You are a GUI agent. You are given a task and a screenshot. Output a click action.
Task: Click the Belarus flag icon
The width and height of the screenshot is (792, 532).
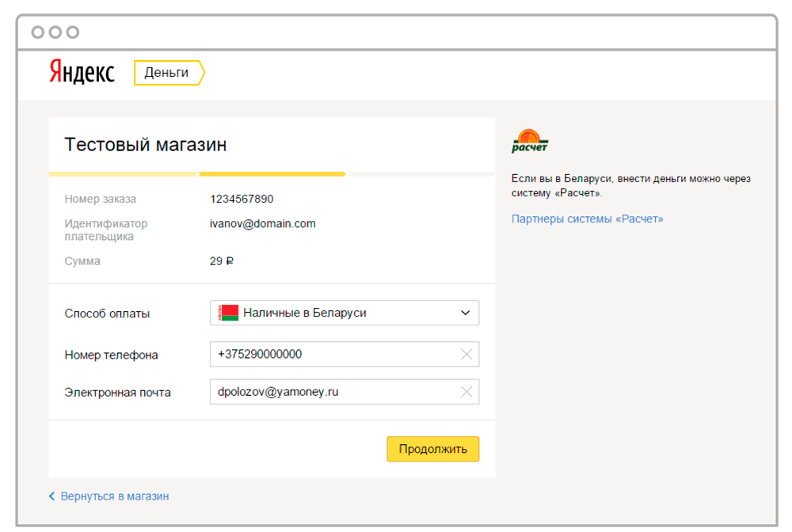pyautogui.click(x=228, y=313)
